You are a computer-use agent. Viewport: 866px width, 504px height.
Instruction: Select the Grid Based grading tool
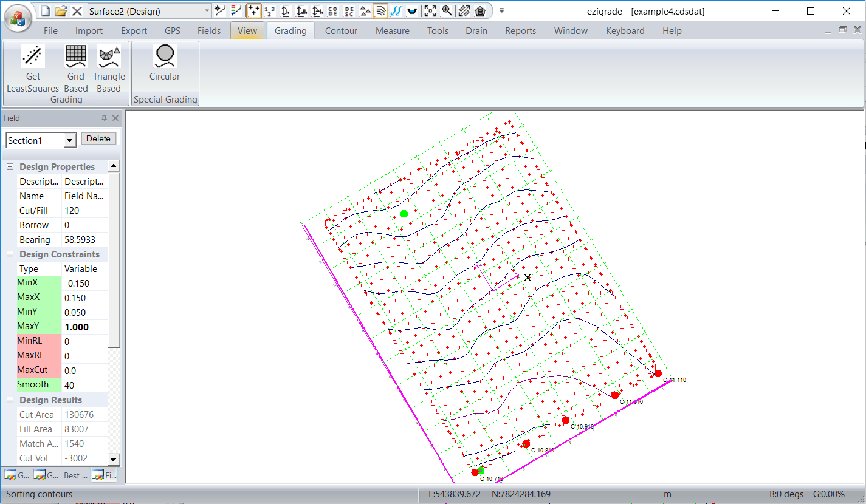pos(76,56)
